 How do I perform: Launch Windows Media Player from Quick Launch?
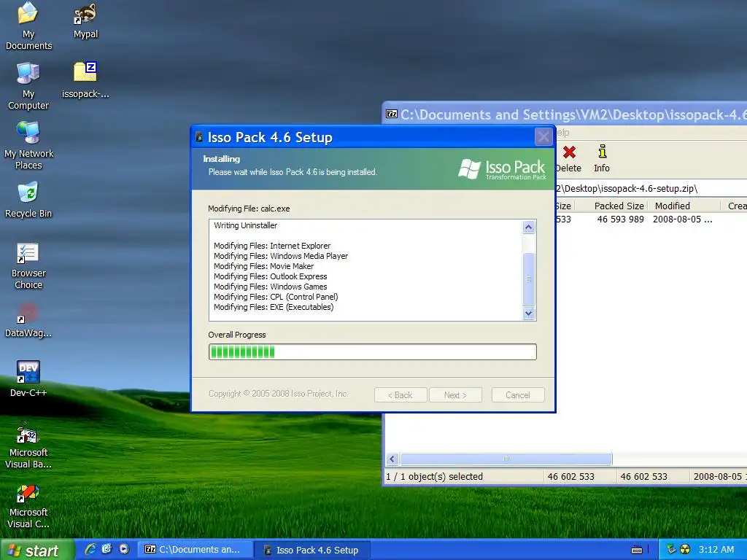124,549
